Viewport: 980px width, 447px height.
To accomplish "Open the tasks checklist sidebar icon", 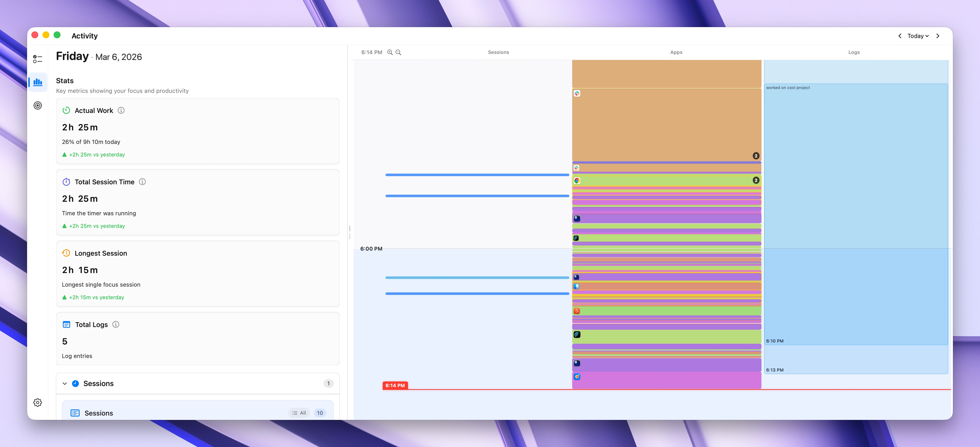I will (x=37, y=59).
